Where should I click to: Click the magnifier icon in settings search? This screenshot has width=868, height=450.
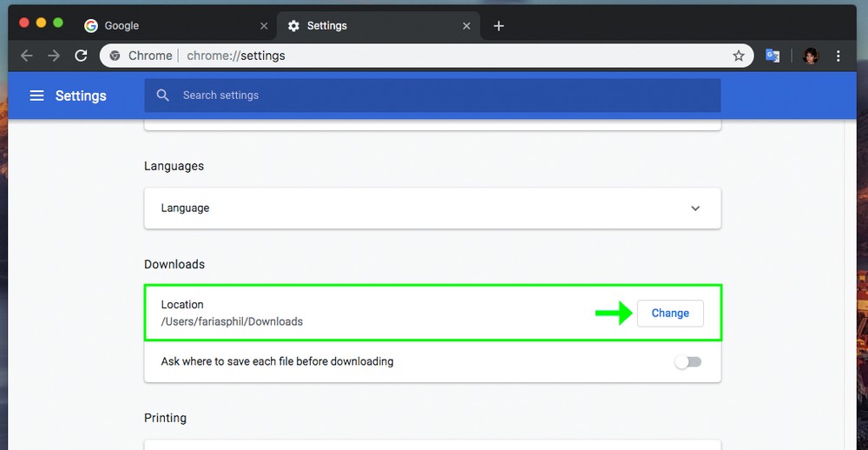coord(162,96)
